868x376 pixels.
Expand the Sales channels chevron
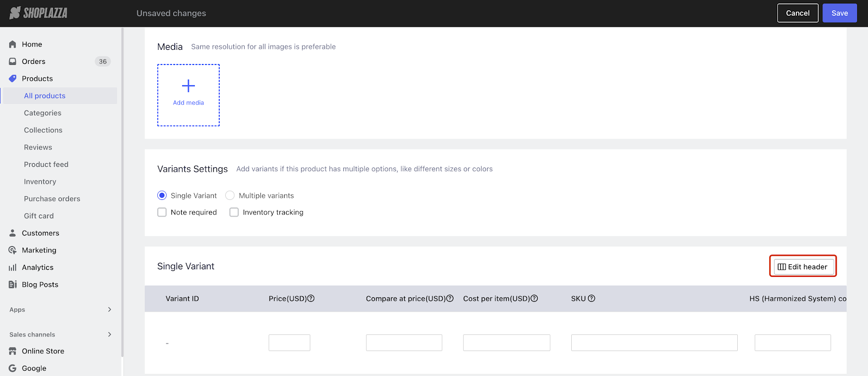click(110, 334)
